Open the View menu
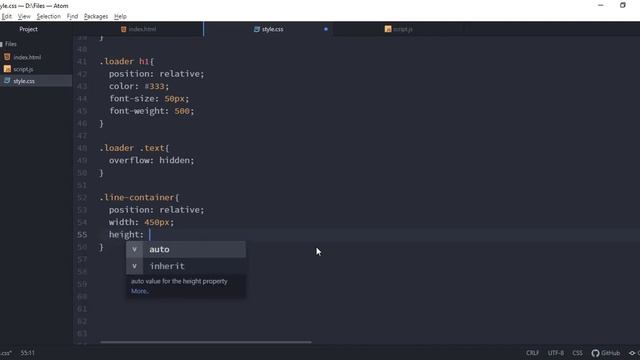The image size is (640, 360). (x=24, y=16)
